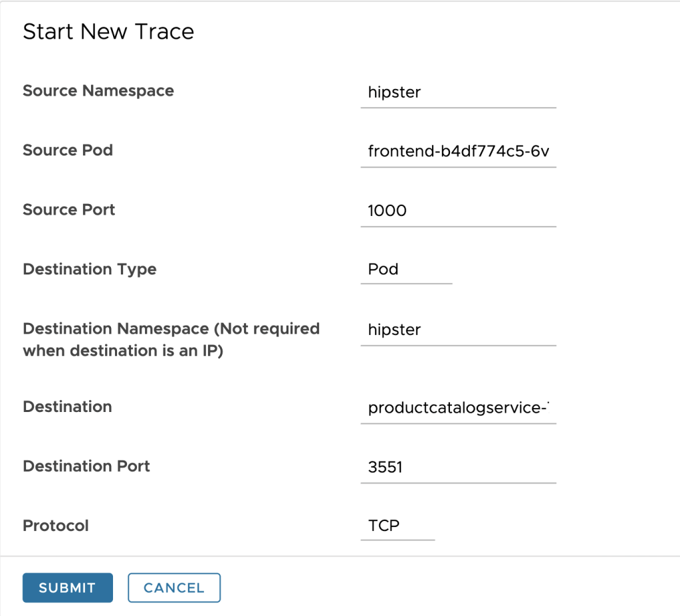
Task: Click the 'Protocol' label text
Action: pos(56,526)
